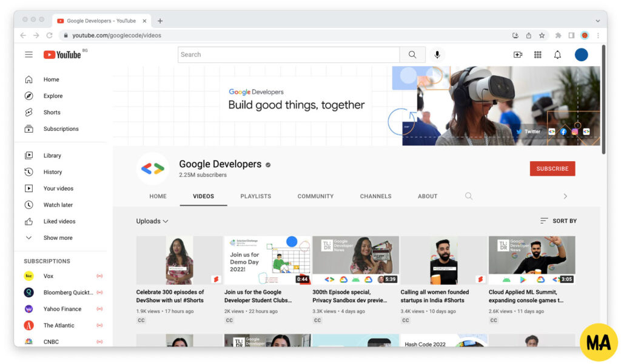621x364 pixels.
Task: Open Liked videos in the sidebar
Action: tap(60, 222)
